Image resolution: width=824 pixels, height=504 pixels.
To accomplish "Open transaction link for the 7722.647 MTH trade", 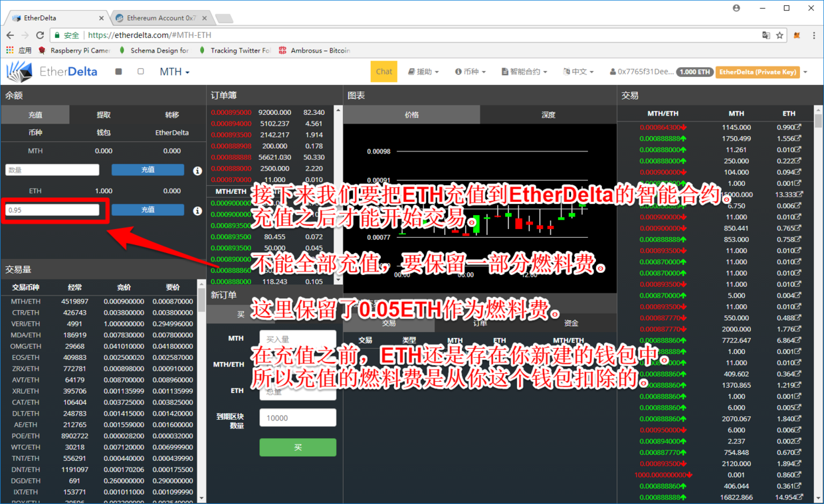I will 798,340.
